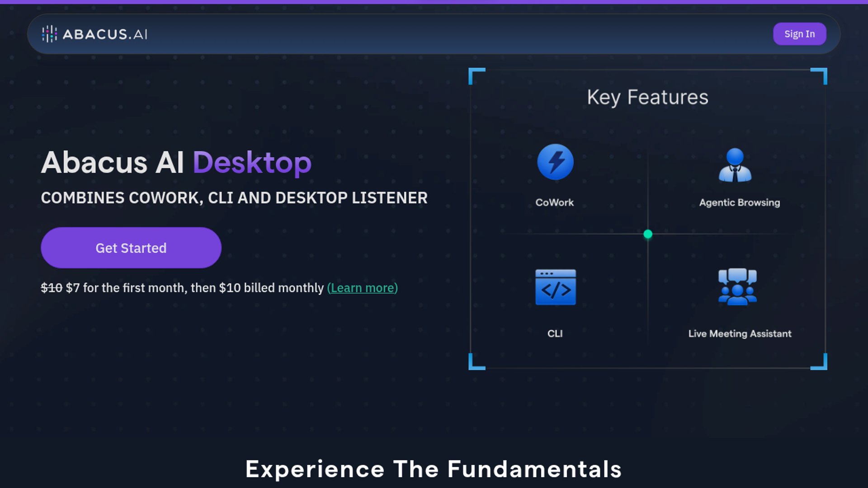Click the Abacus.AI logo icon
This screenshot has width=868, height=488.
click(49, 34)
